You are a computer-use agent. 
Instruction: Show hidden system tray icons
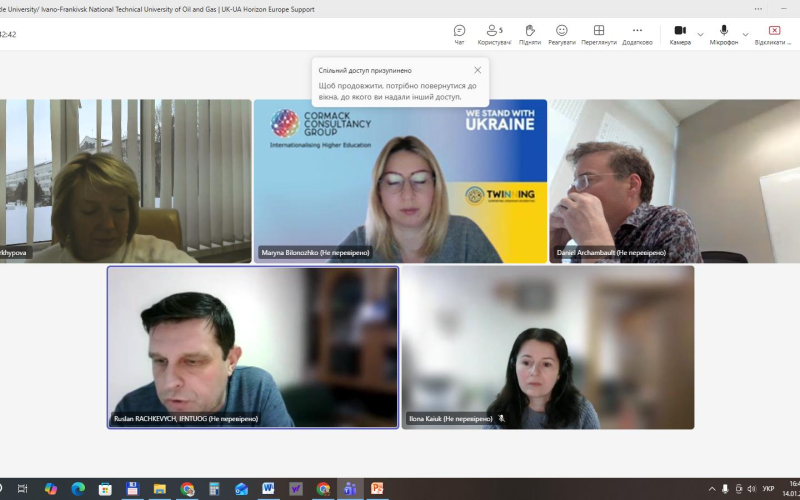712,489
